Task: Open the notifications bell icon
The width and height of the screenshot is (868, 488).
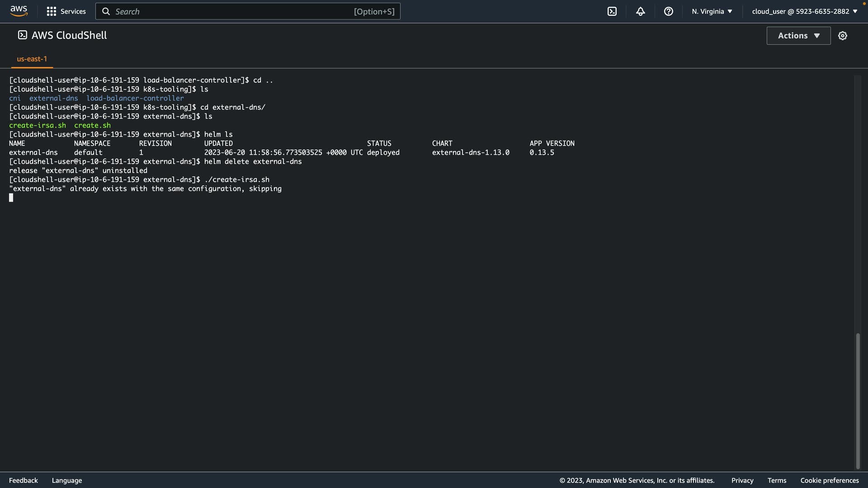Action: click(x=640, y=11)
